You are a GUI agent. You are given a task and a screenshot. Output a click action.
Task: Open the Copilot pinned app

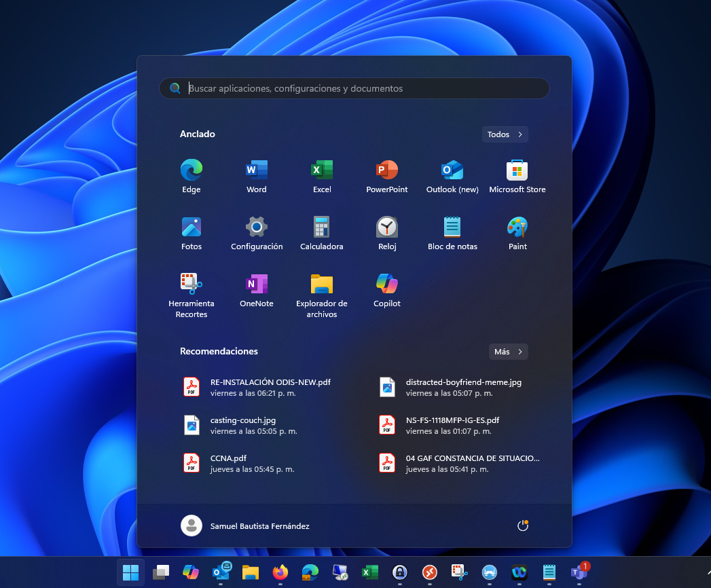coord(387,290)
